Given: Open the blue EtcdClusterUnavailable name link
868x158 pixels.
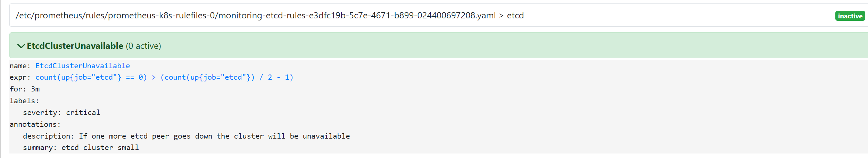Looking at the screenshot, I should (83, 66).
